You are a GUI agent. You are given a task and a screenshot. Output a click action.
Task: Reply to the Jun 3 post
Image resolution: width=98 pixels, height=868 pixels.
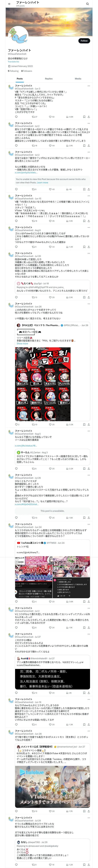pos(16,117)
